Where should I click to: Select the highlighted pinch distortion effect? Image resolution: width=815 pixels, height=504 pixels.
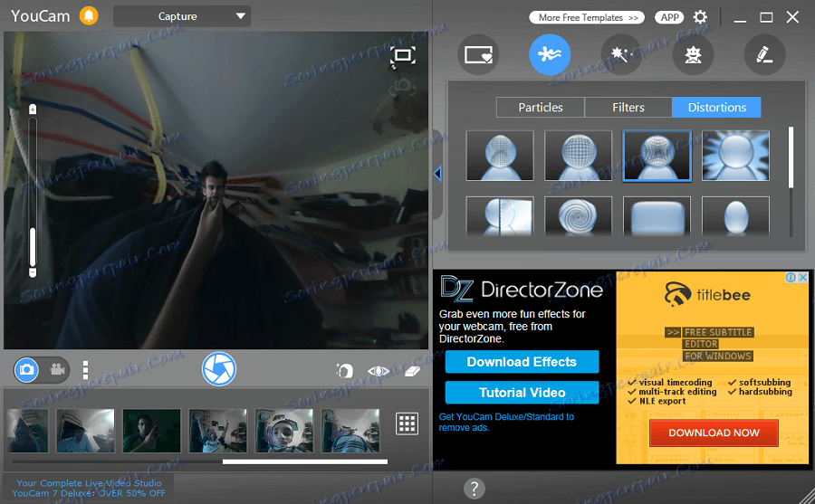[657, 156]
